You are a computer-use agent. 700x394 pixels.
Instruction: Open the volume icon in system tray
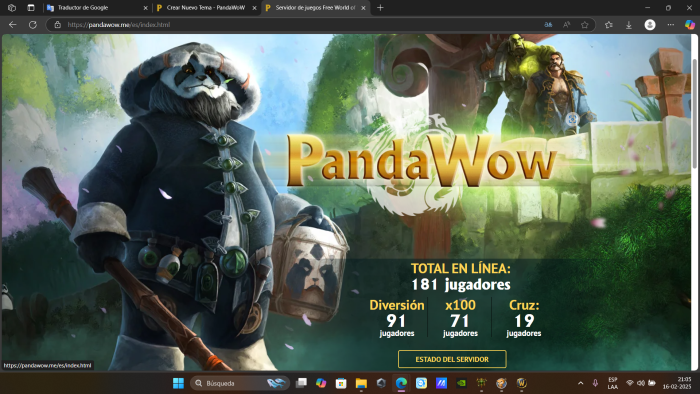[x=641, y=383]
